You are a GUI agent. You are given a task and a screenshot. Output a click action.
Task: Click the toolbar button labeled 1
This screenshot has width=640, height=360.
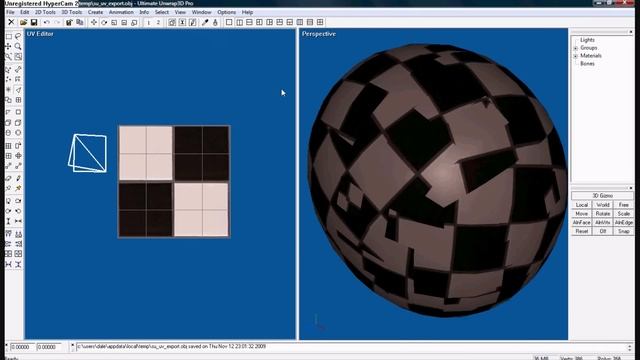149,22
